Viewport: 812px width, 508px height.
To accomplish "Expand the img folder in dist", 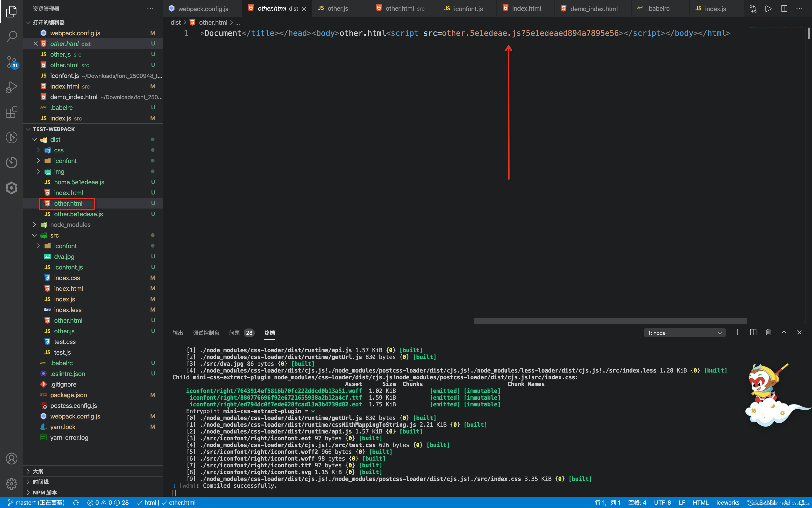I will pos(38,171).
